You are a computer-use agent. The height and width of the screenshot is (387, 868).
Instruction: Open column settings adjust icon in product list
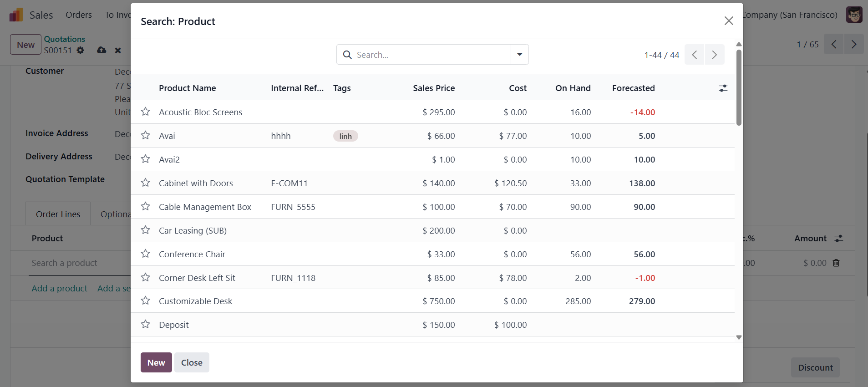click(x=723, y=88)
